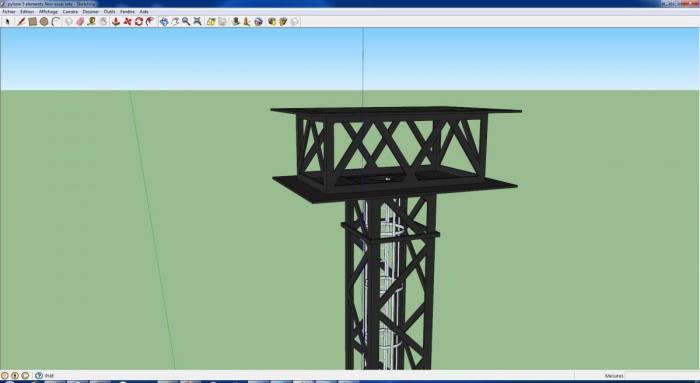Screen dimensions: 700x383
Task: Click the Mesures value input box
Action: point(662,376)
